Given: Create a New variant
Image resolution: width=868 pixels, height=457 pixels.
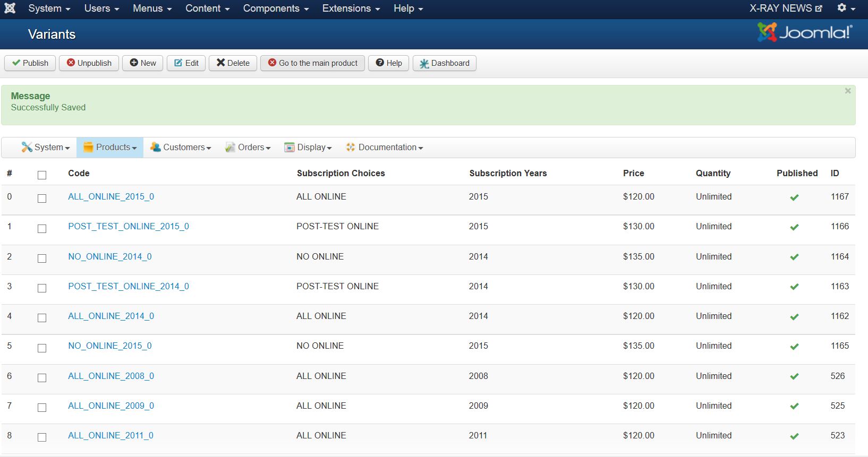Looking at the screenshot, I should pyautogui.click(x=143, y=63).
